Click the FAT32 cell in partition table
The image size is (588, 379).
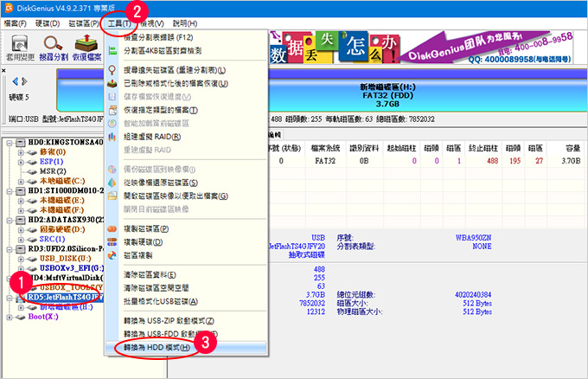tap(325, 161)
